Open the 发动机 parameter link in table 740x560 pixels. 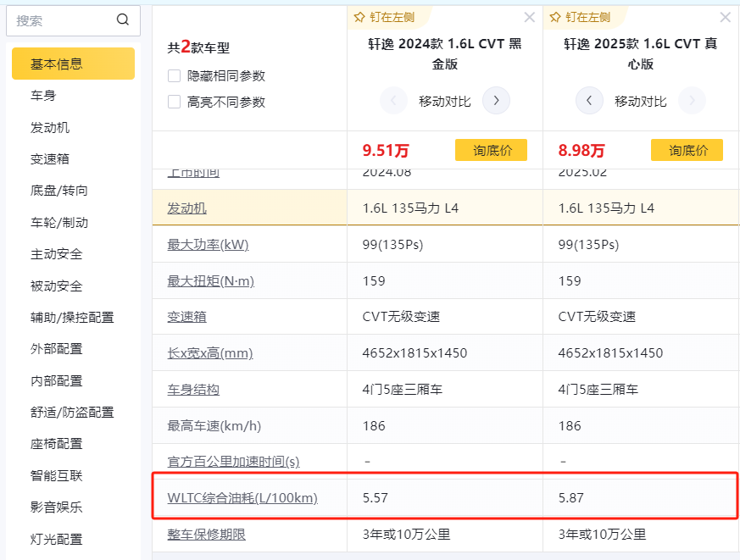186,208
